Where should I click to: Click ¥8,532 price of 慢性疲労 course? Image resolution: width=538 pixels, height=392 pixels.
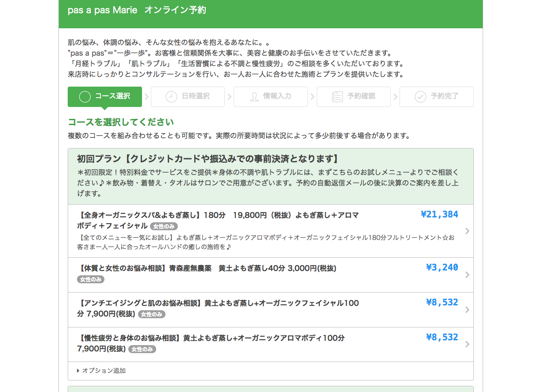(x=442, y=337)
